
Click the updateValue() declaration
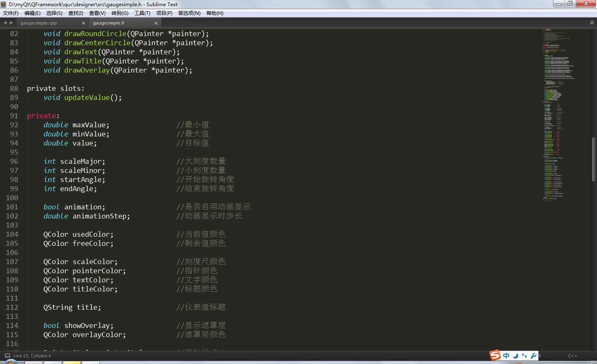(x=83, y=97)
